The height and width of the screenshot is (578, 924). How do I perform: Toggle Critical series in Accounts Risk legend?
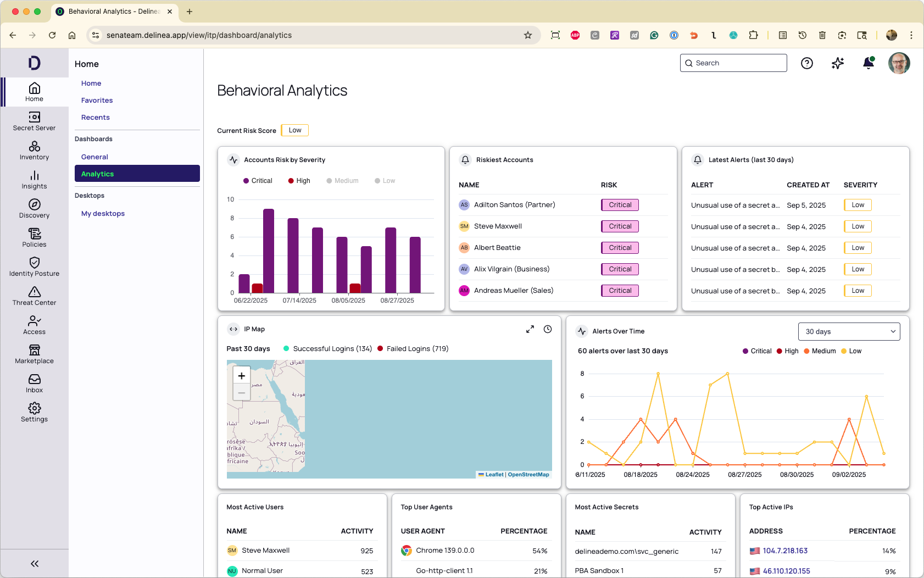[258, 181]
